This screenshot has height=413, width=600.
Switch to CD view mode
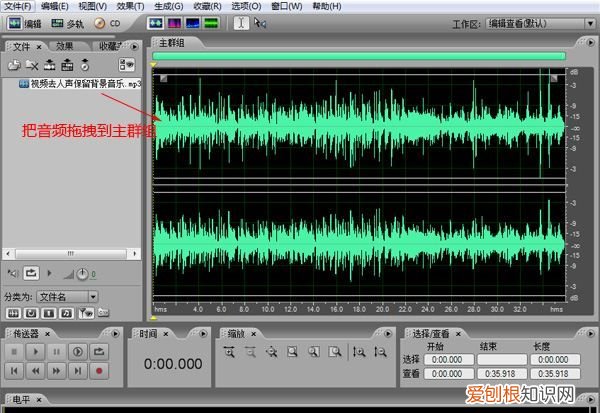click(x=106, y=22)
